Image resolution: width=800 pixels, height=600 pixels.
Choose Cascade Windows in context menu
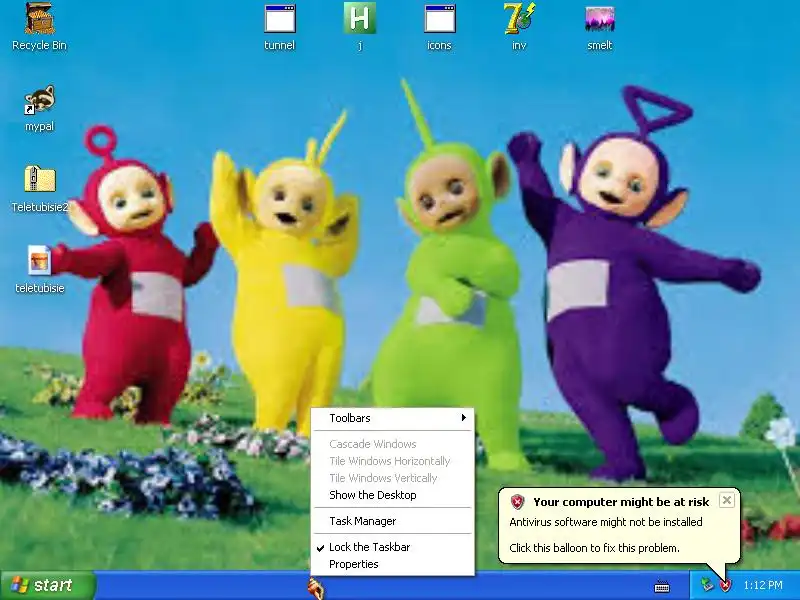(392, 444)
